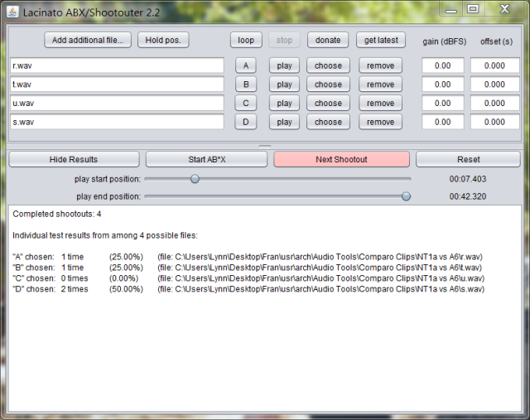Viewport: 530px width, 420px height.
Task: Select file D button for s.wav
Action: coord(246,122)
